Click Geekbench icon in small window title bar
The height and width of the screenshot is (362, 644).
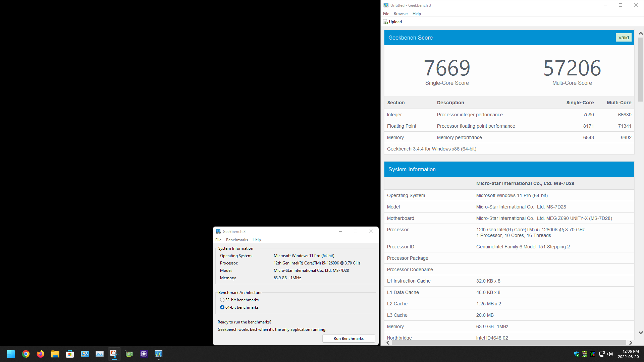218,232
